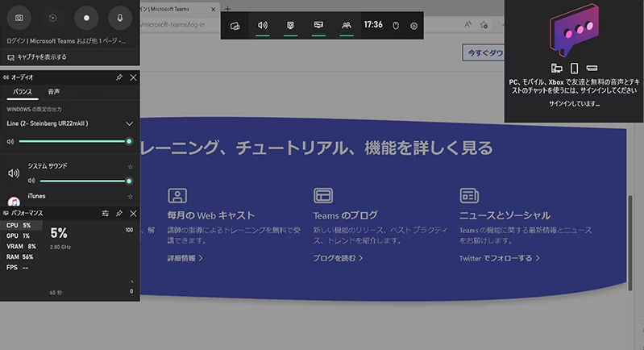Start recording with the record button
644x350 pixels.
87,17
